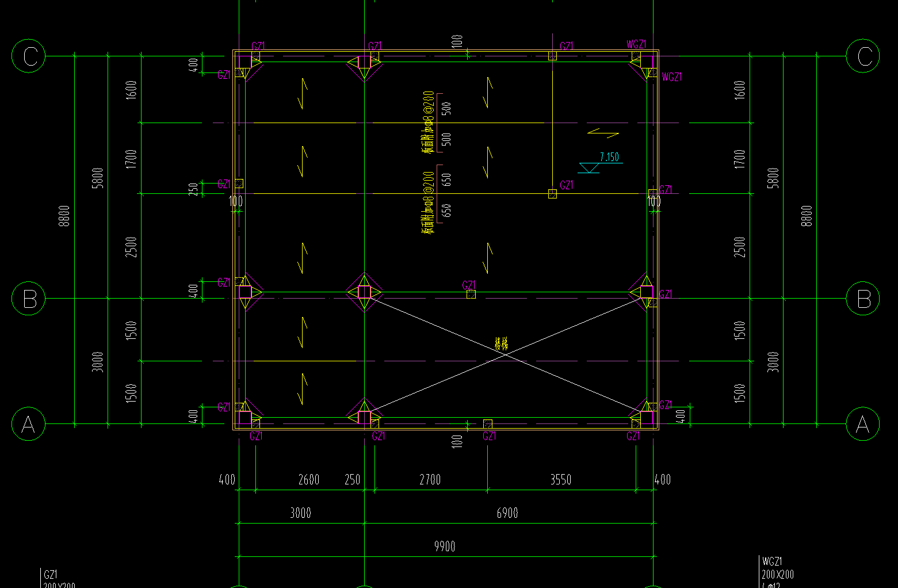This screenshot has height=588, width=898.
Task: Select the left 1600 dimension text
Action: click(131, 90)
